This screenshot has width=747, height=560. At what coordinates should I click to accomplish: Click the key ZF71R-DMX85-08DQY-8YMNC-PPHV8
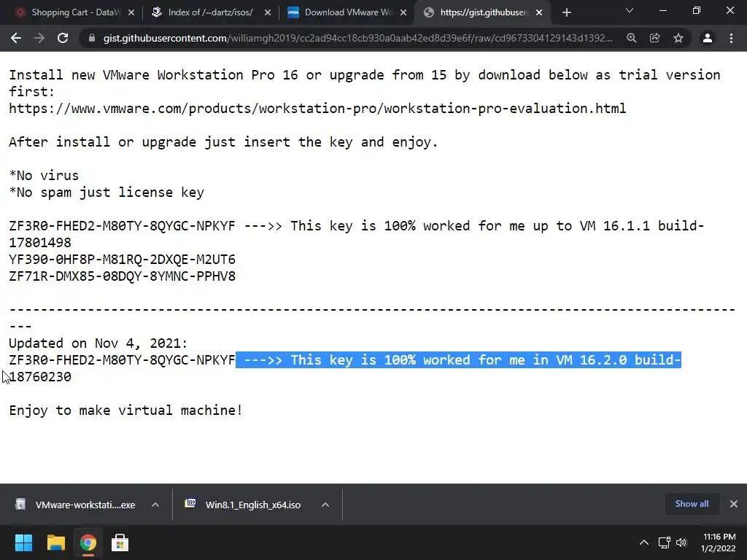pyautogui.click(x=122, y=276)
